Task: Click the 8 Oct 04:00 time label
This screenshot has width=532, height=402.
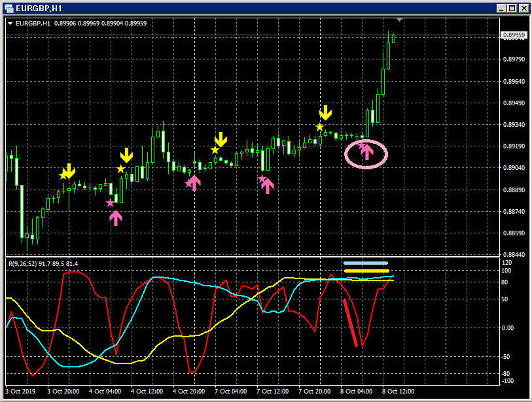Action: (x=356, y=391)
